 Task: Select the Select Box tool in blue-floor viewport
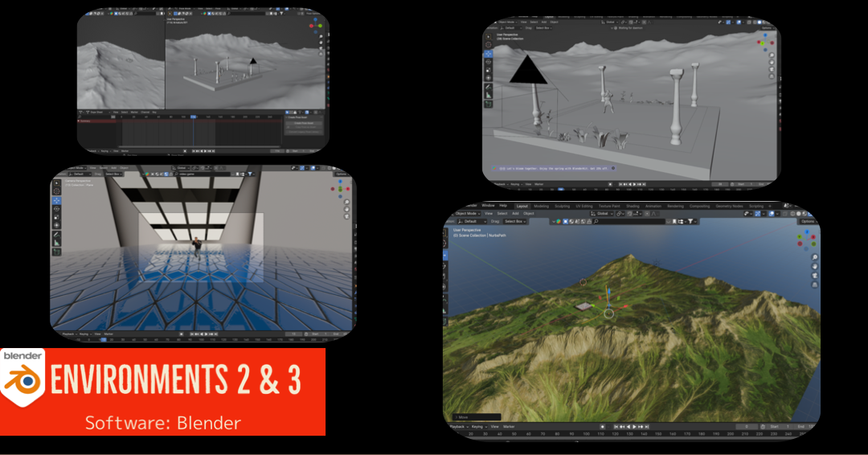[x=56, y=183]
